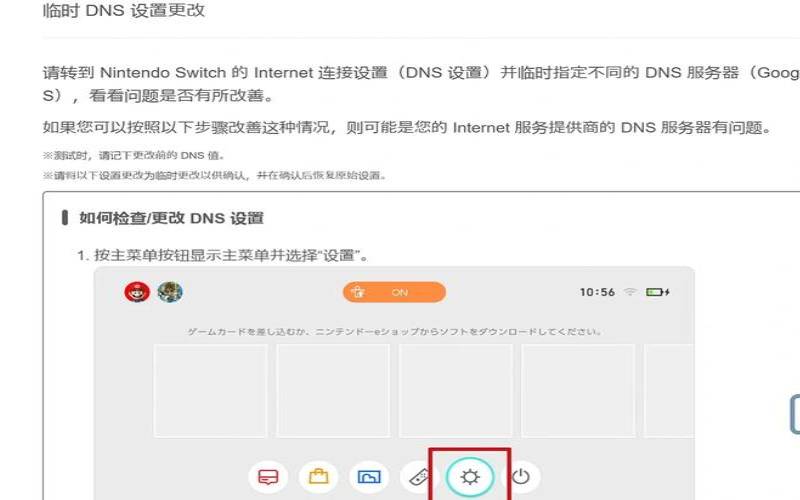Click the paragraph starting '请转到 Nintendo Switch'
Viewport: 800px width, 500px height.
coord(421,84)
